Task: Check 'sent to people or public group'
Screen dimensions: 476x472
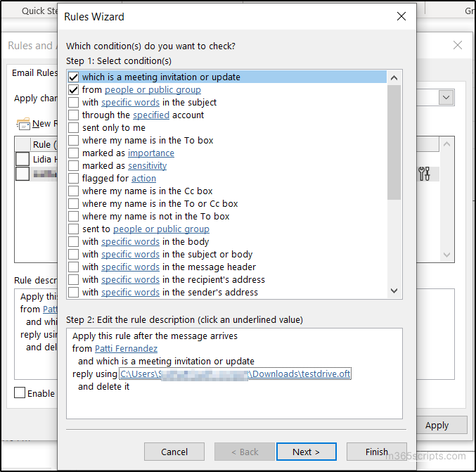Action: click(x=73, y=229)
